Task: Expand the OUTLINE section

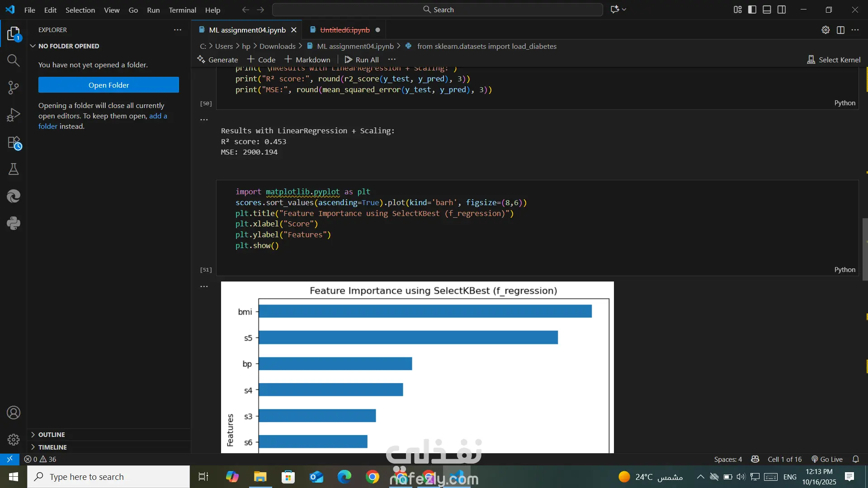Action: pos(52,435)
